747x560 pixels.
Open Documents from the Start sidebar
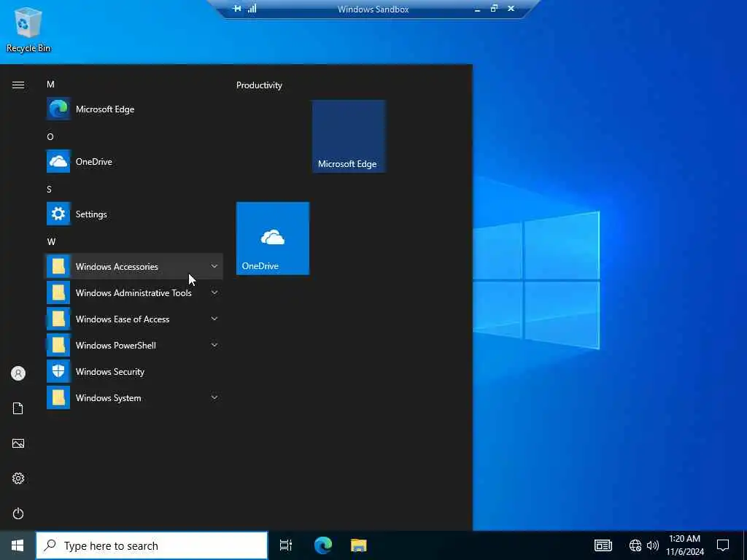[18, 408]
